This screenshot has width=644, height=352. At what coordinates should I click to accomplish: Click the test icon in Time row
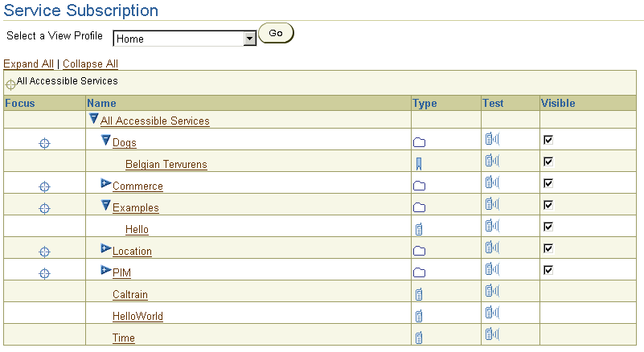point(492,334)
